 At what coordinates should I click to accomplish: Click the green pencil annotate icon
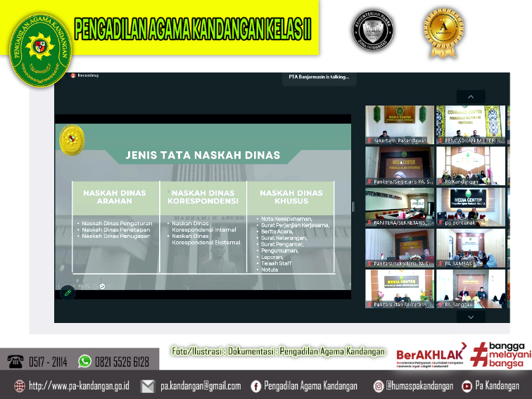click(68, 292)
